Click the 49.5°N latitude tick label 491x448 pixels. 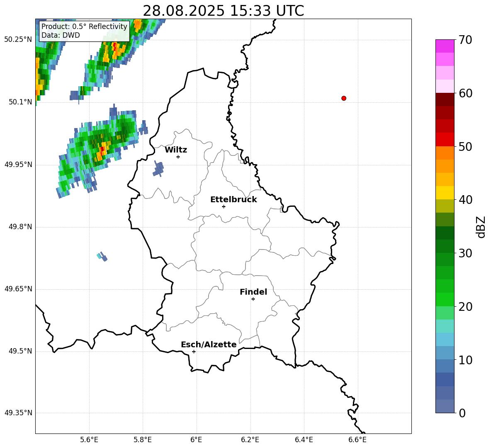click(x=20, y=351)
